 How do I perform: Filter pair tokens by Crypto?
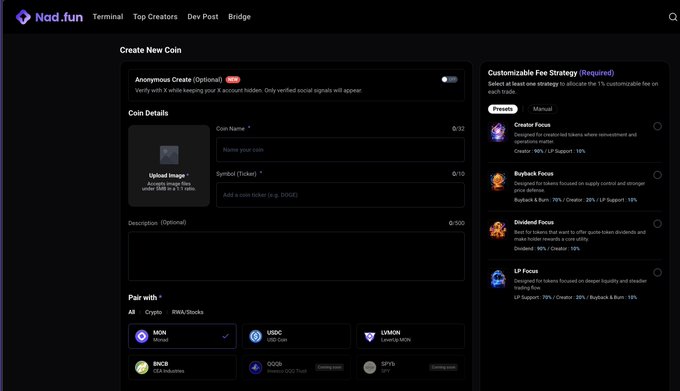coord(153,312)
